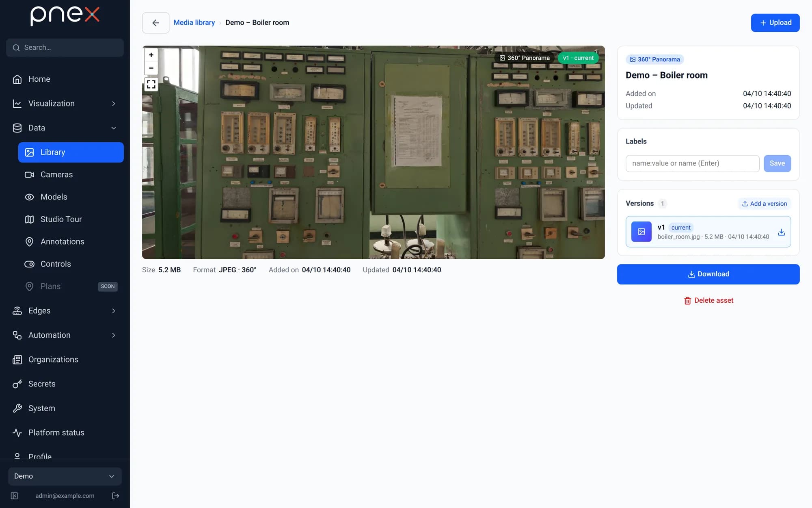Open the Secrets page
812x508 pixels.
coord(65,384)
